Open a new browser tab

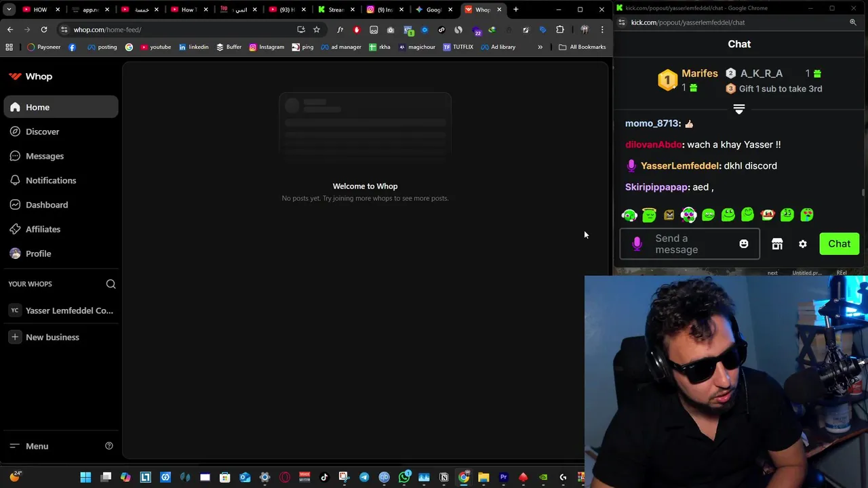516,9
